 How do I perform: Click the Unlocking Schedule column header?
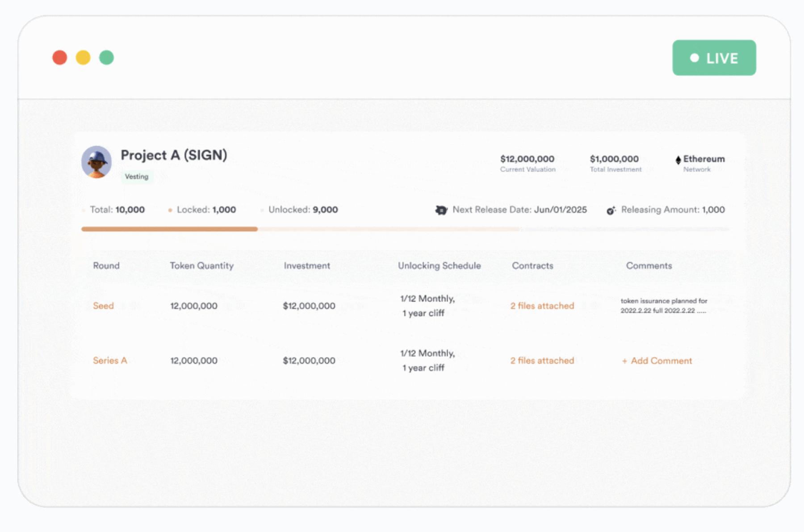click(x=439, y=266)
